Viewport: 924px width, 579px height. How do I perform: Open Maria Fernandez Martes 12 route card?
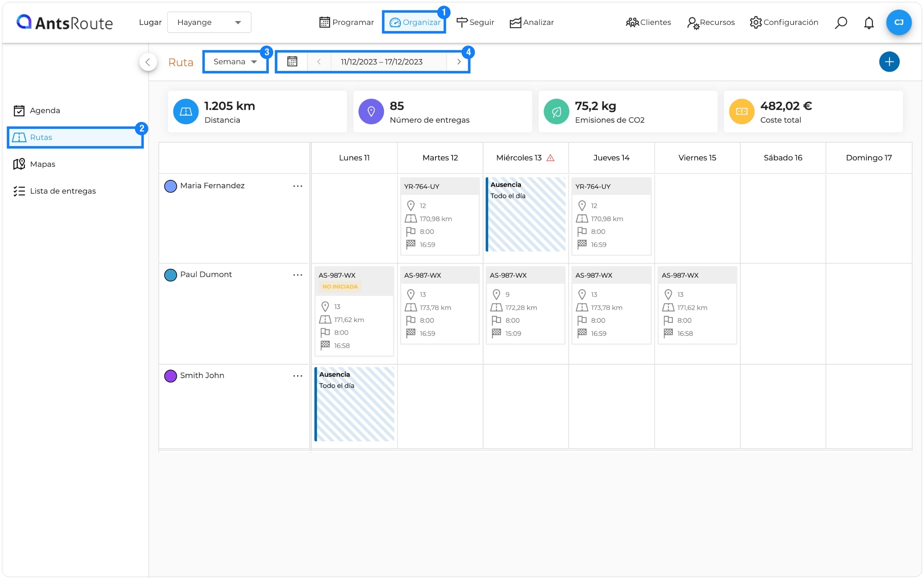pyautogui.click(x=440, y=216)
